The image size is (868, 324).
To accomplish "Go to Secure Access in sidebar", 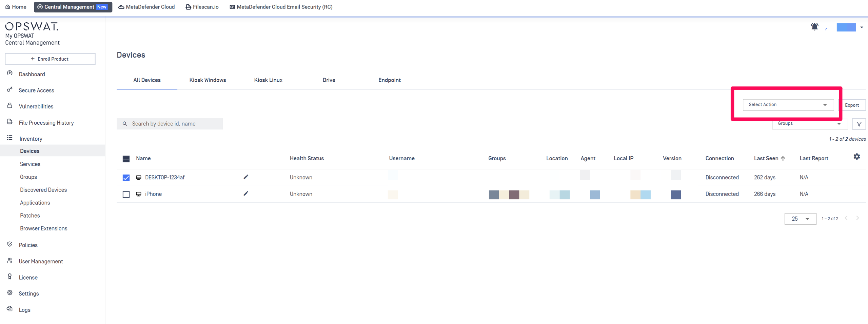I will [x=36, y=90].
